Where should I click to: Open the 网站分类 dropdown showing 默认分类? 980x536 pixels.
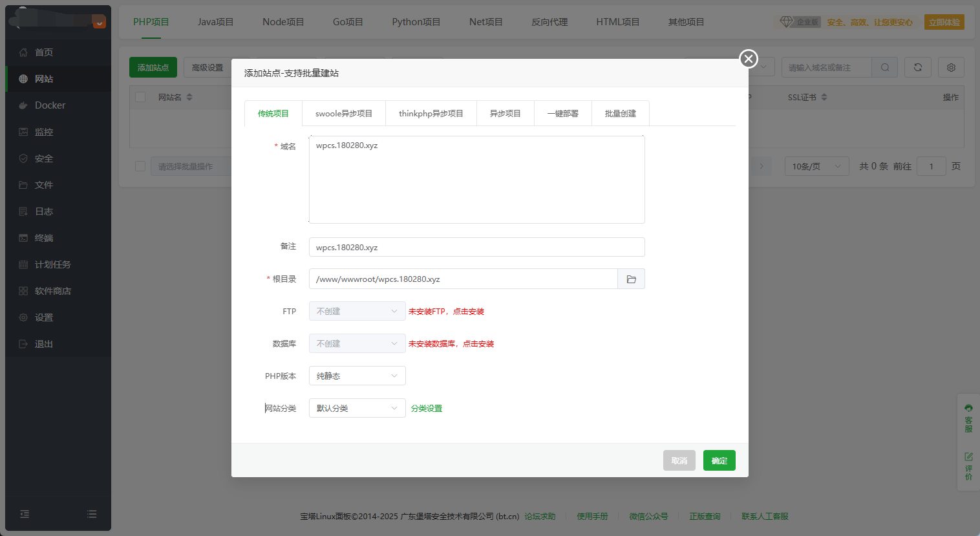click(357, 408)
